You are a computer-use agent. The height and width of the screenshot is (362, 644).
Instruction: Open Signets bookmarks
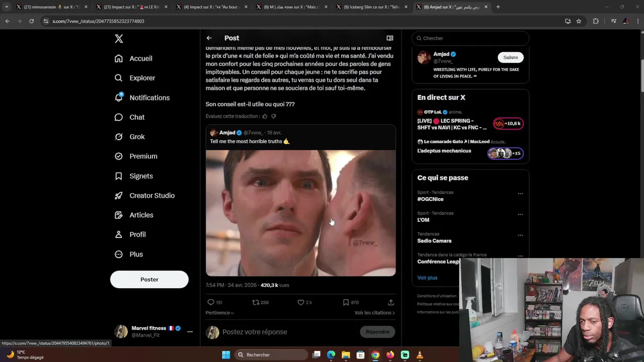[x=133, y=176]
